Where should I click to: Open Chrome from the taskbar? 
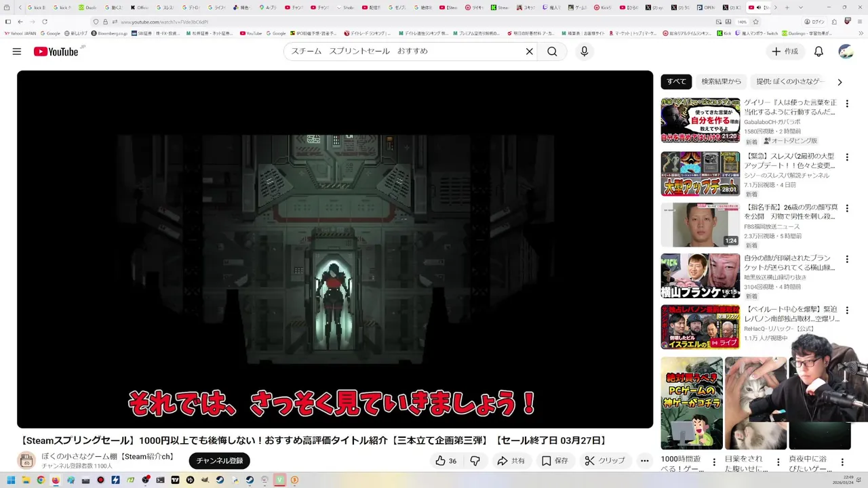tap(41, 480)
